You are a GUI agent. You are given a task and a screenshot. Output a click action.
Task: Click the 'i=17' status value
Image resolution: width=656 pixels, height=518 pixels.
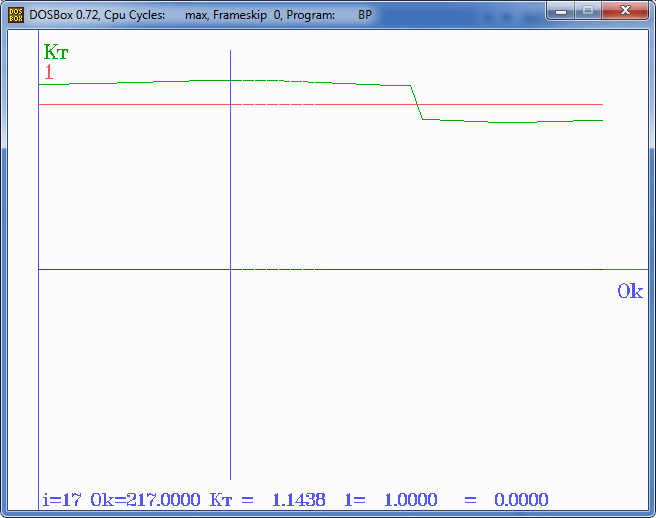tap(62, 500)
